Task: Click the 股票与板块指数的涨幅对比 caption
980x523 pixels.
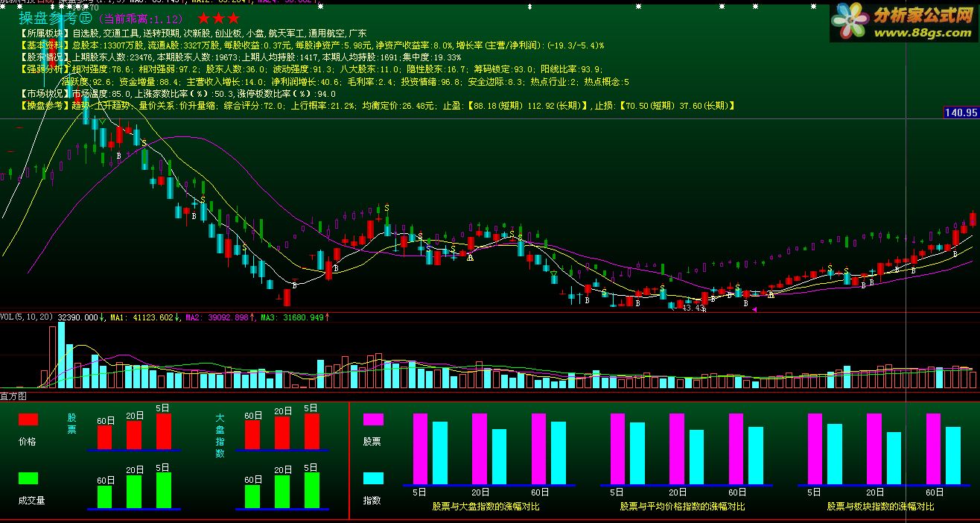Action: (x=880, y=507)
